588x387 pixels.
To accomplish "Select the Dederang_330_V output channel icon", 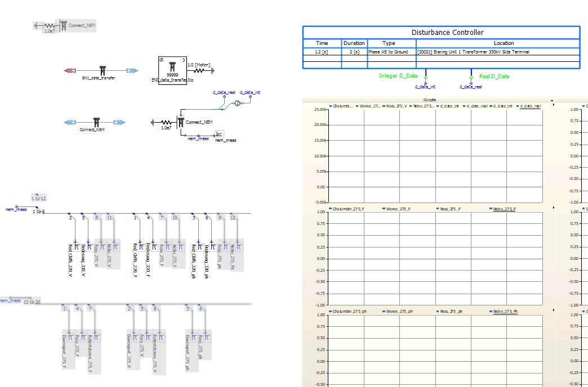I will coord(90,247).
